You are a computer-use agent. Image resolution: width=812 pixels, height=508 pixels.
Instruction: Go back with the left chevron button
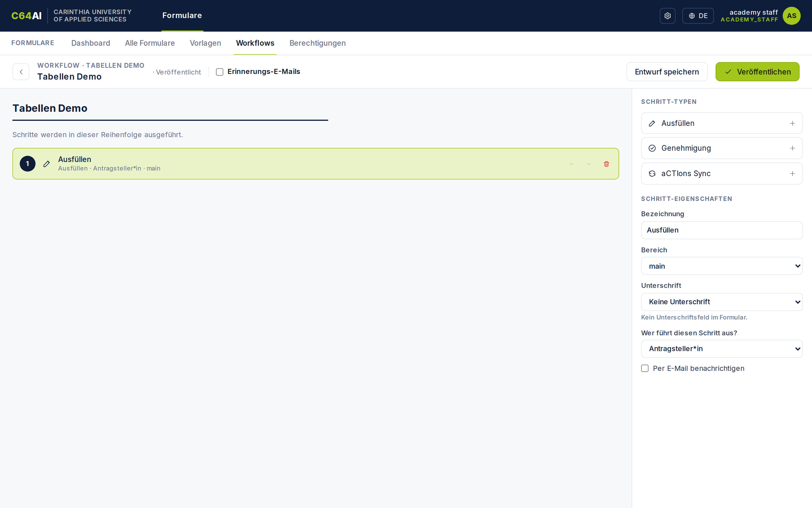pyautogui.click(x=21, y=72)
